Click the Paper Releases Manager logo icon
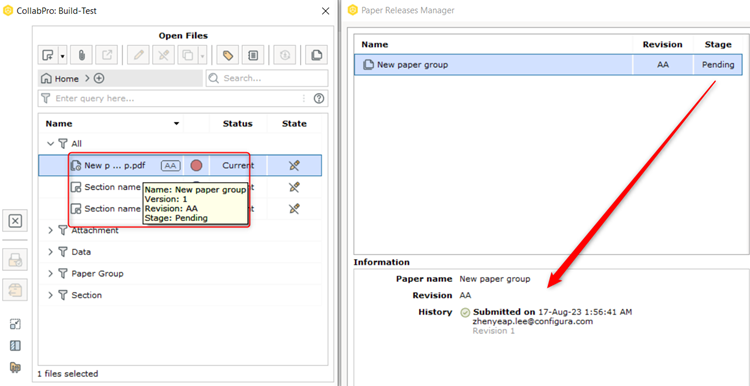The height and width of the screenshot is (386, 750). point(353,10)
